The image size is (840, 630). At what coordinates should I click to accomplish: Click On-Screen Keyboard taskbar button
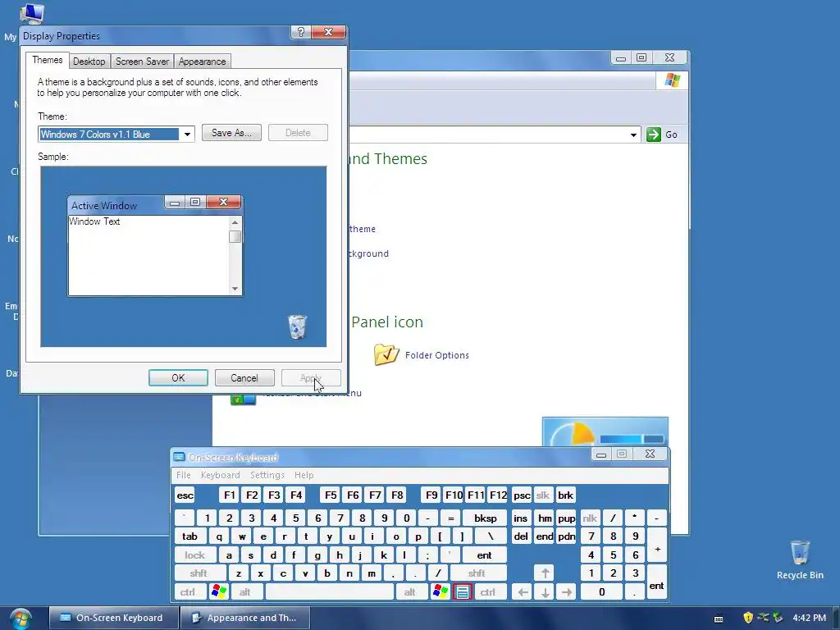click(x=113, y=618)
